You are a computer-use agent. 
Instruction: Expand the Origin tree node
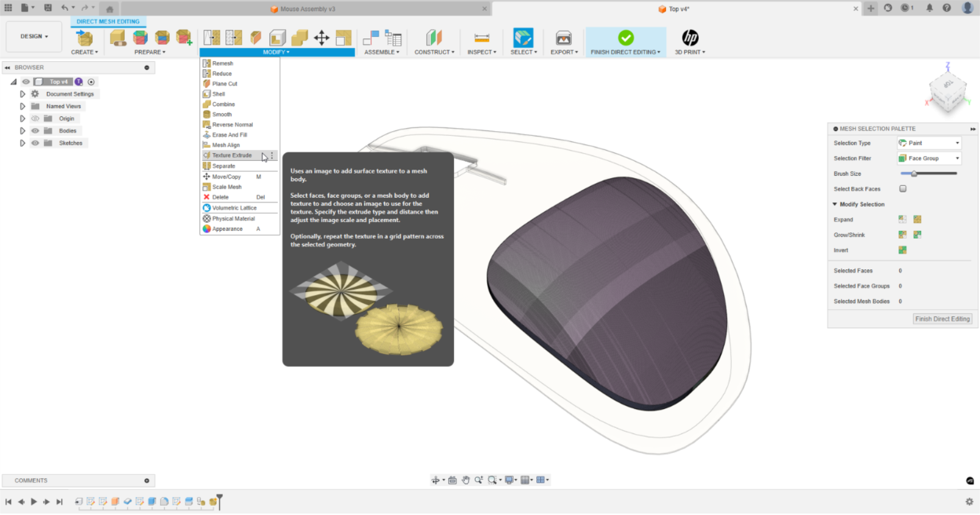[x=23, y=119]
